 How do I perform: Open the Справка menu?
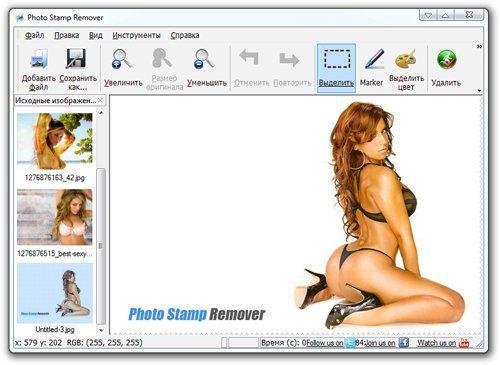click(x=185, y=35)
